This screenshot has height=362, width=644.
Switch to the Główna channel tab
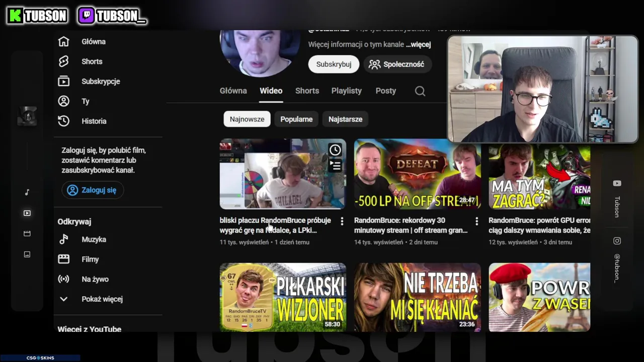pyautogui.click(x=233, y=91)
